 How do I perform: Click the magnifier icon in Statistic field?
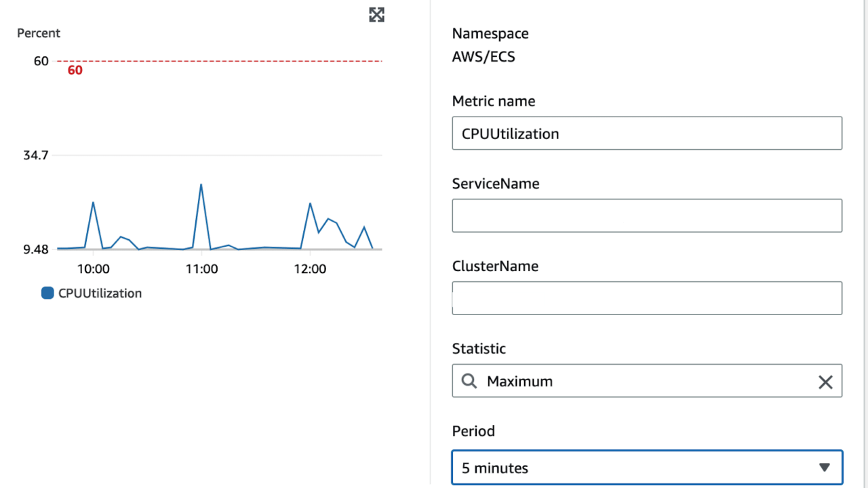coord(469,381)
